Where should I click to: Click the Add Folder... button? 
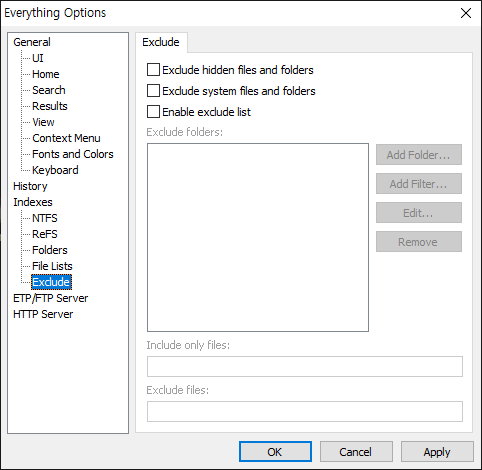tap(419, 155)
